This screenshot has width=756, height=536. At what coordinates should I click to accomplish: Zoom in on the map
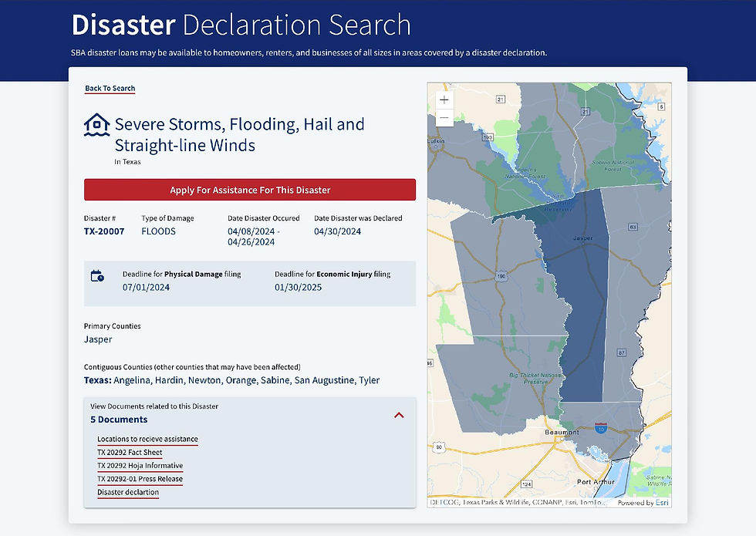(x=444, y=99)
